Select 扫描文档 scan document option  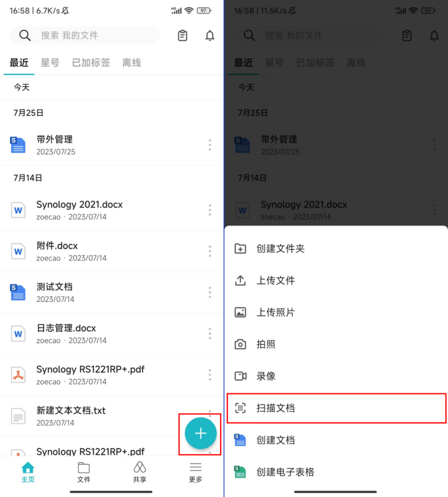tap(336, 408)
